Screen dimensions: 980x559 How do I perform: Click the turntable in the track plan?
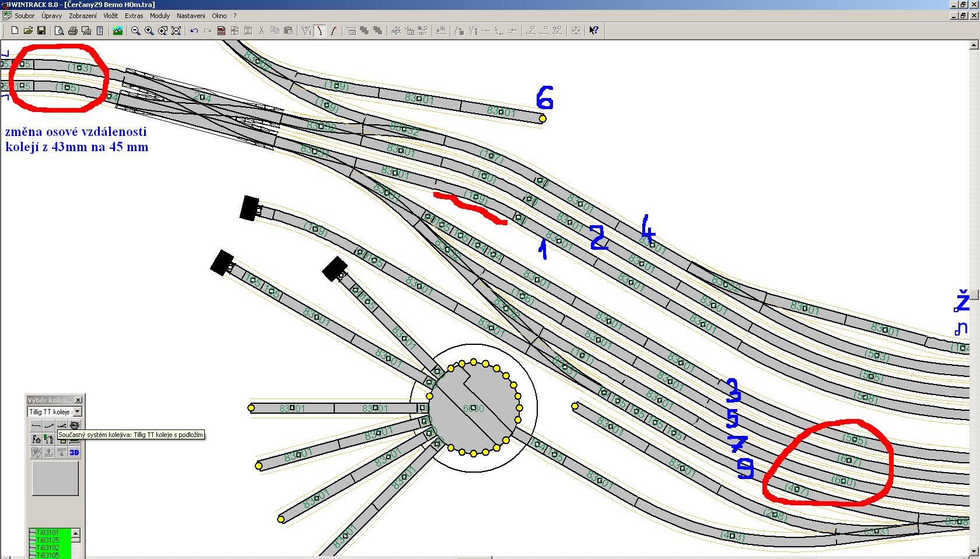tap(473, 408)
